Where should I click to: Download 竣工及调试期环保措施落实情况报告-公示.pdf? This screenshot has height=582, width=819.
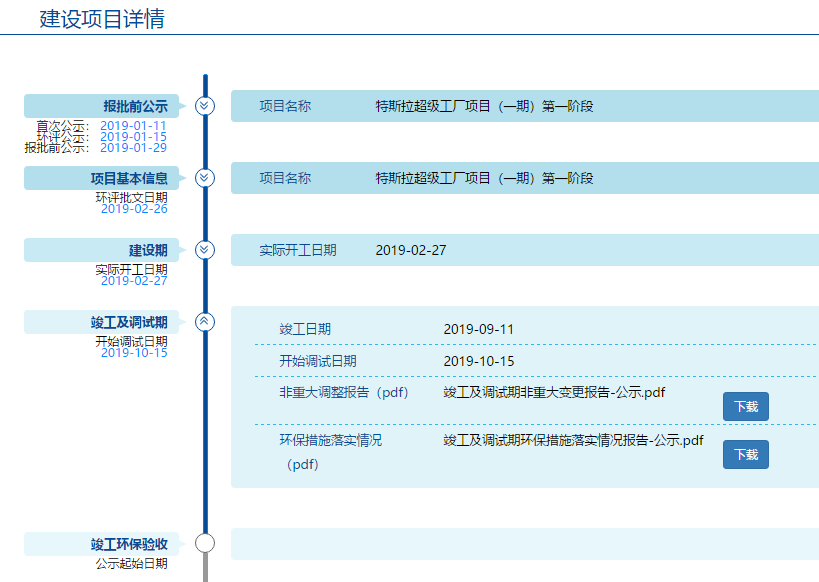tap(745, 455)
